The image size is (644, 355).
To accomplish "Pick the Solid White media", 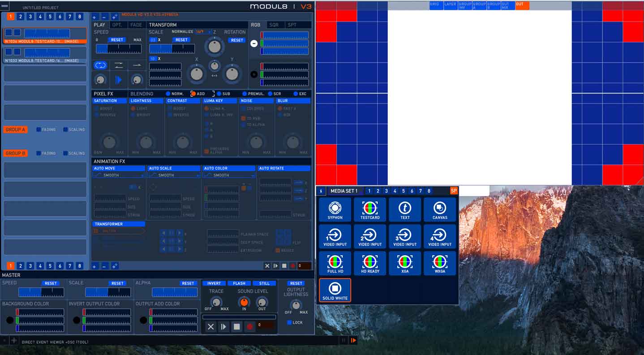I will tap(335, 290).
